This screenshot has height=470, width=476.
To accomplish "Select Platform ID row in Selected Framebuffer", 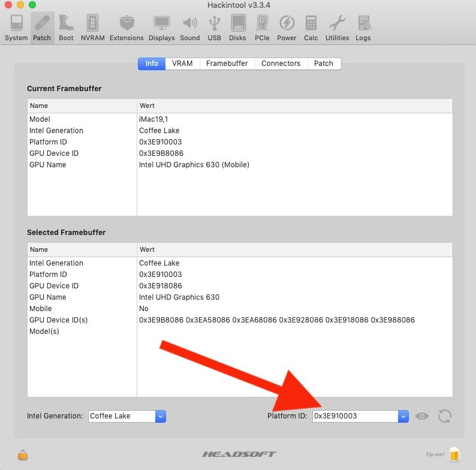I will [x=240, y=275].
